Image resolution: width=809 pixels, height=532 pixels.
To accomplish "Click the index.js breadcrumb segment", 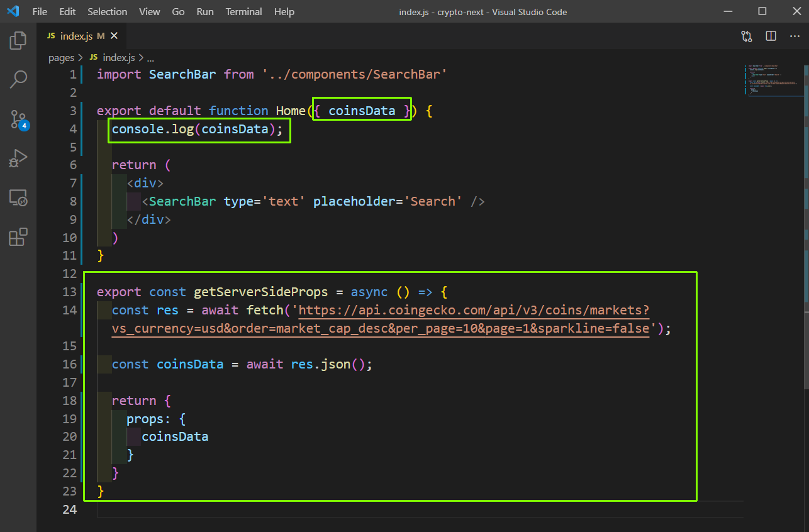I will [112, 57].
